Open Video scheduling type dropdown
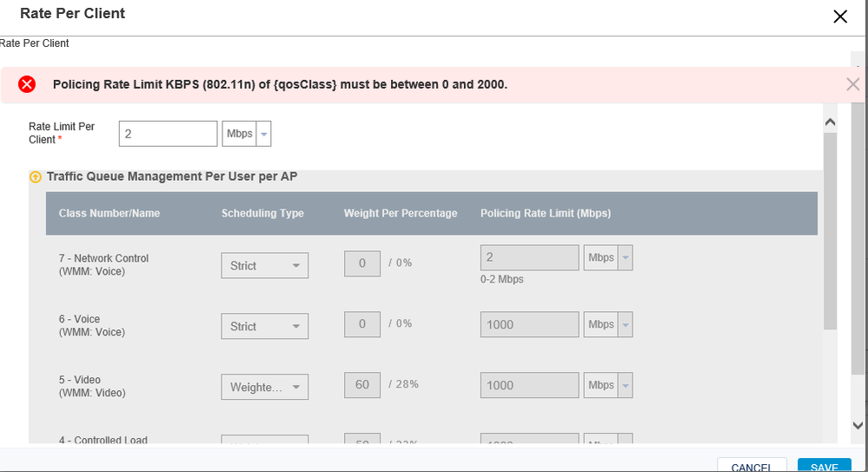The image size is (868, 472). coord(265,388)
